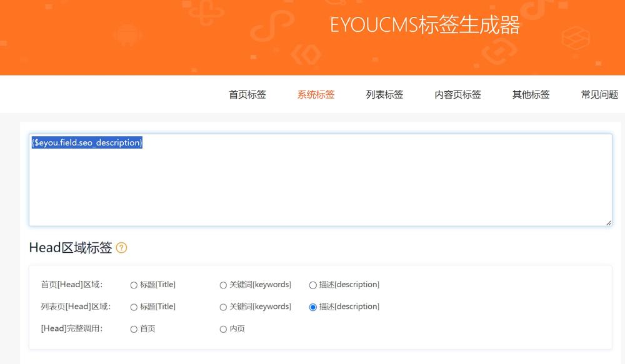The image size is (625, 364).
Task: Go to the 列表标签 tab
Action: click(384, 95)
